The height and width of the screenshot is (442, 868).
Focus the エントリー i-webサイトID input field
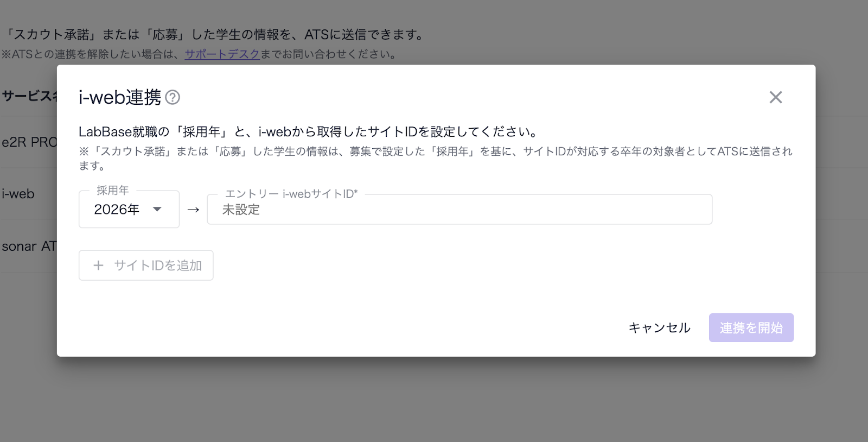[x=459, y=210]
